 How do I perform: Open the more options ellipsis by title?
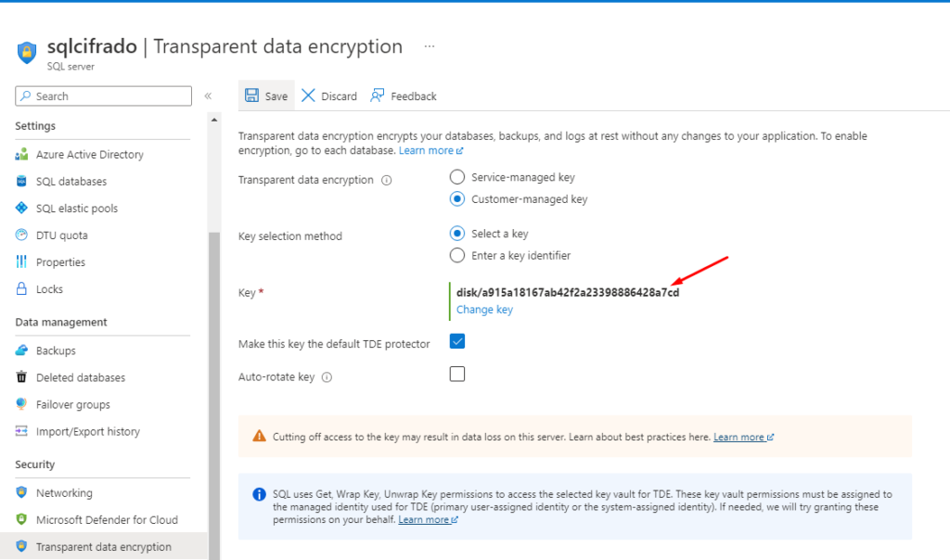tap(429, 46)
